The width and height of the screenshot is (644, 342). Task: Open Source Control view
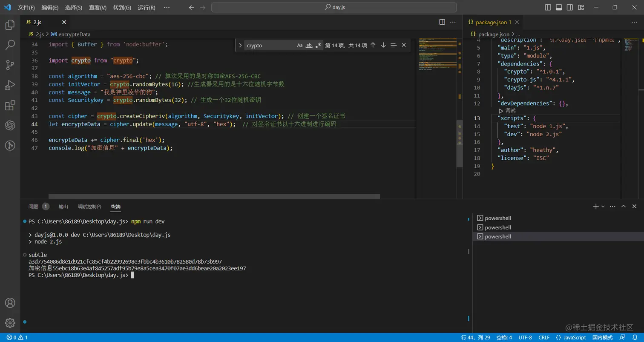[x=10, y=65]
